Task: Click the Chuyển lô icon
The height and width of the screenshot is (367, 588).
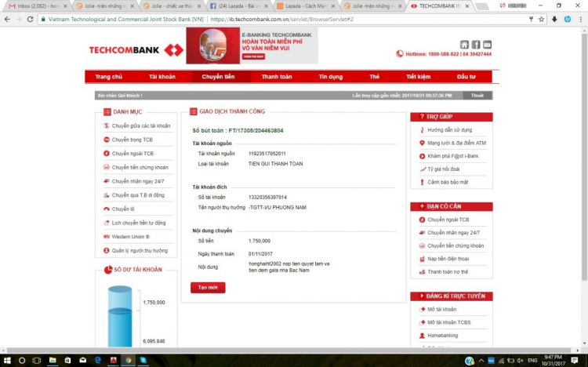Action: click(x=107, y=209)
